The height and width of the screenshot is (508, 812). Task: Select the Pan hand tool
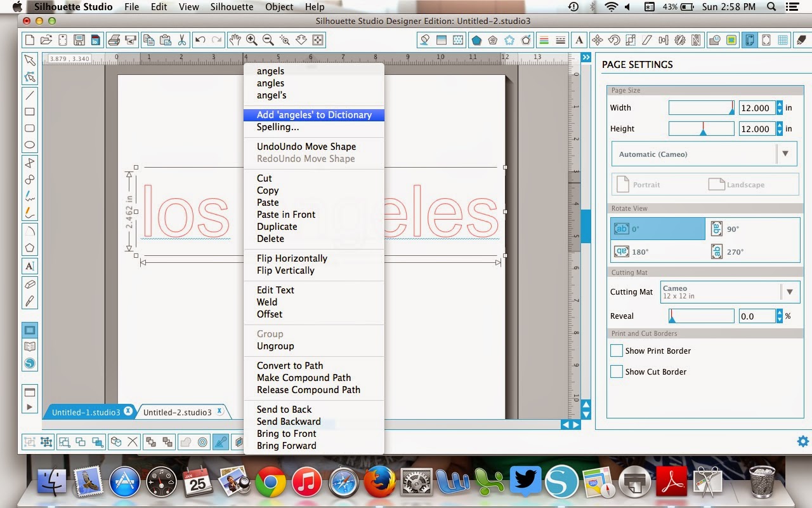(x=235, y=40)
